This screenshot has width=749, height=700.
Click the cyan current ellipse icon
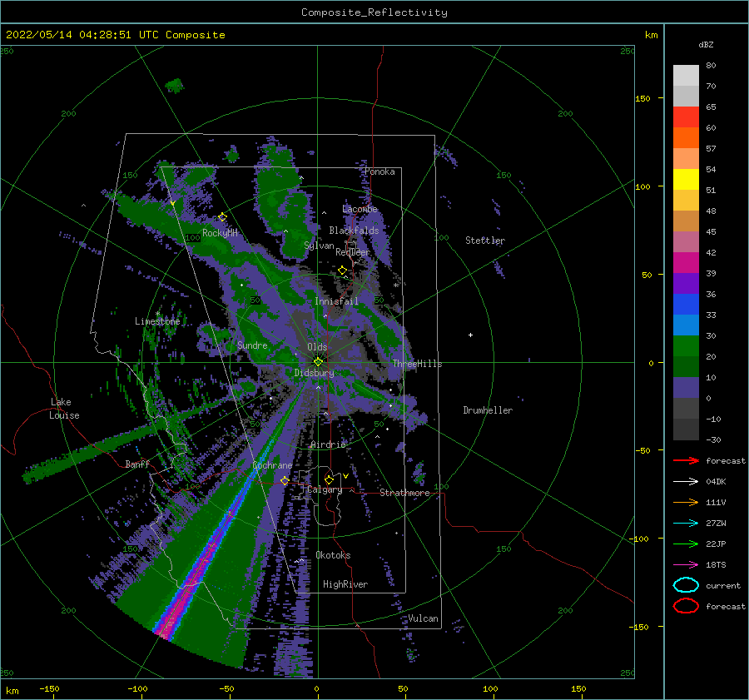686,585
